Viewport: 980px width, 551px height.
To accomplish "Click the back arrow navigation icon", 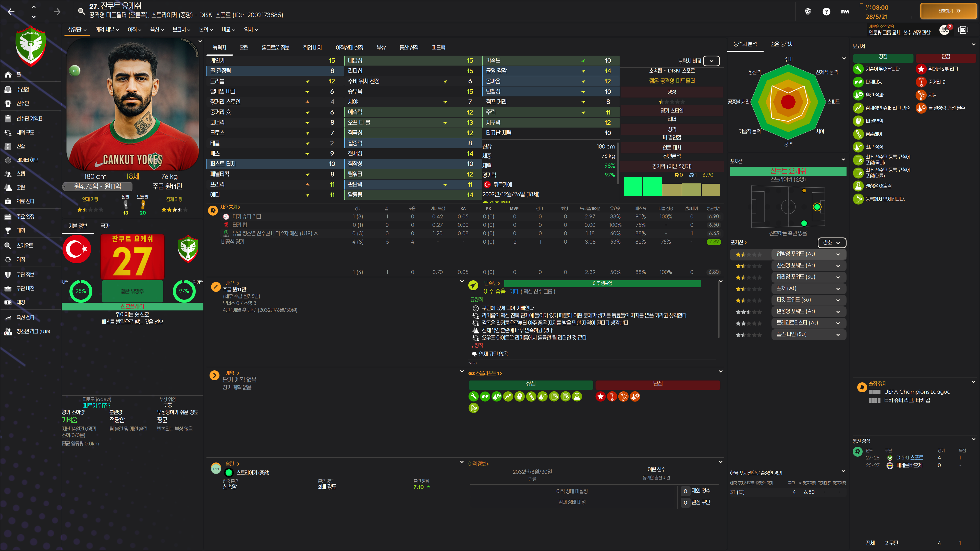I will pyautogui.click(x=11, y=12).
